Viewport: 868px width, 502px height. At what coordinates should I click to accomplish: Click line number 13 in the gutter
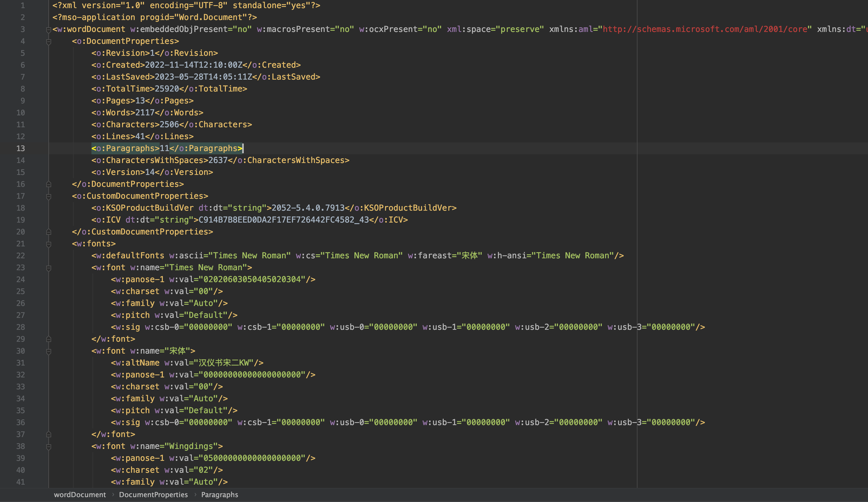coord(21,148)
